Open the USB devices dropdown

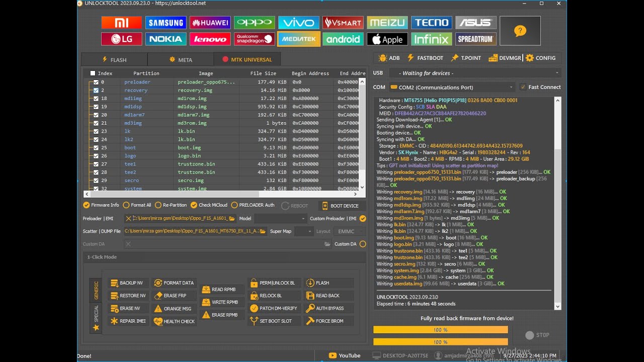coord(474,73)
